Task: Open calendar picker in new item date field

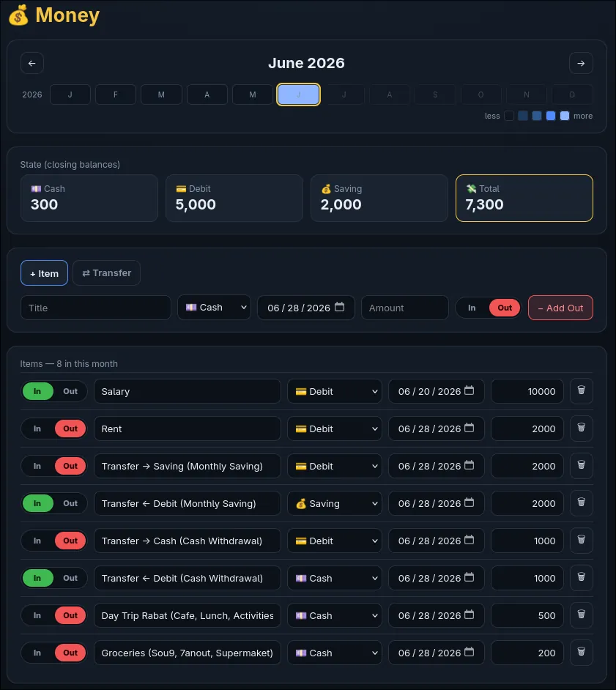Action: click(x=339, y=307)
